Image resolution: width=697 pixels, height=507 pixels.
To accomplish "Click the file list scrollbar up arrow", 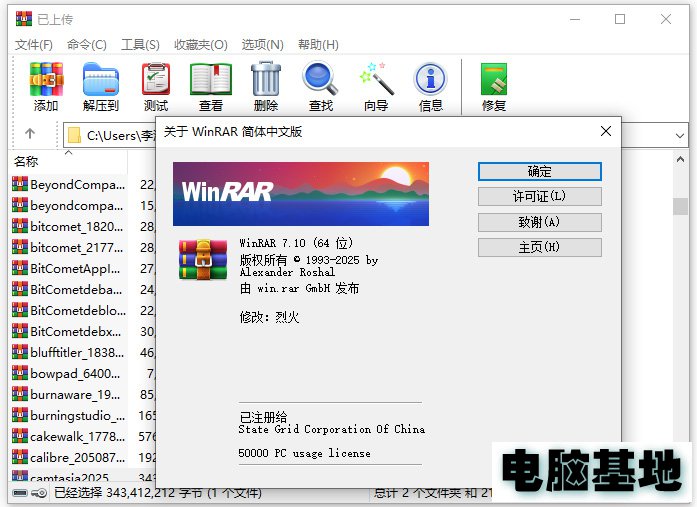I will (680, 160).
